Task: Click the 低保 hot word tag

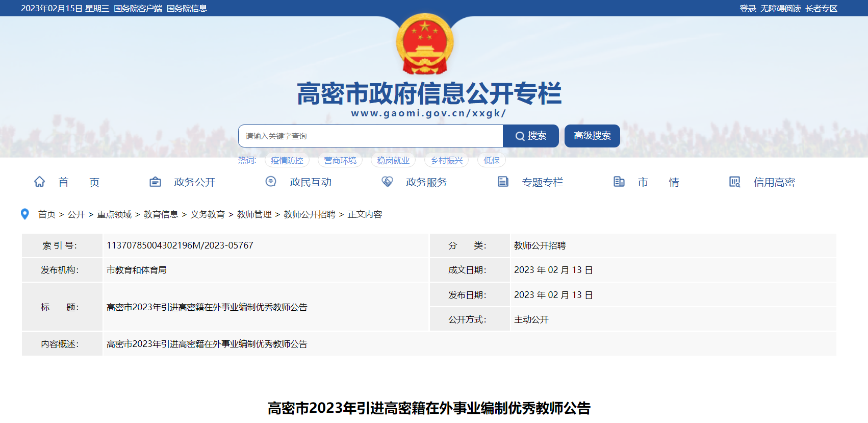Action: pos(492,160)
